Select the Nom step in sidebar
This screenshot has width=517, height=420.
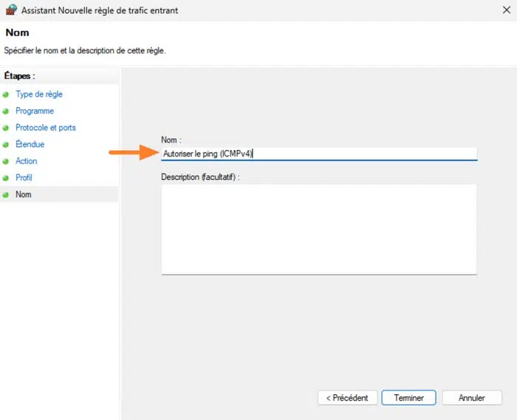coord(24,195)
